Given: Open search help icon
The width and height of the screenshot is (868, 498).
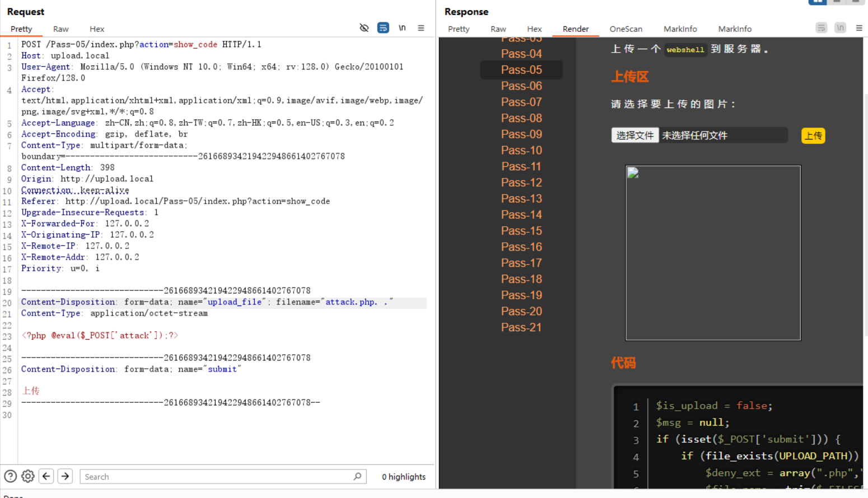Looking at the screenshot, I should [x=10, y=476].
